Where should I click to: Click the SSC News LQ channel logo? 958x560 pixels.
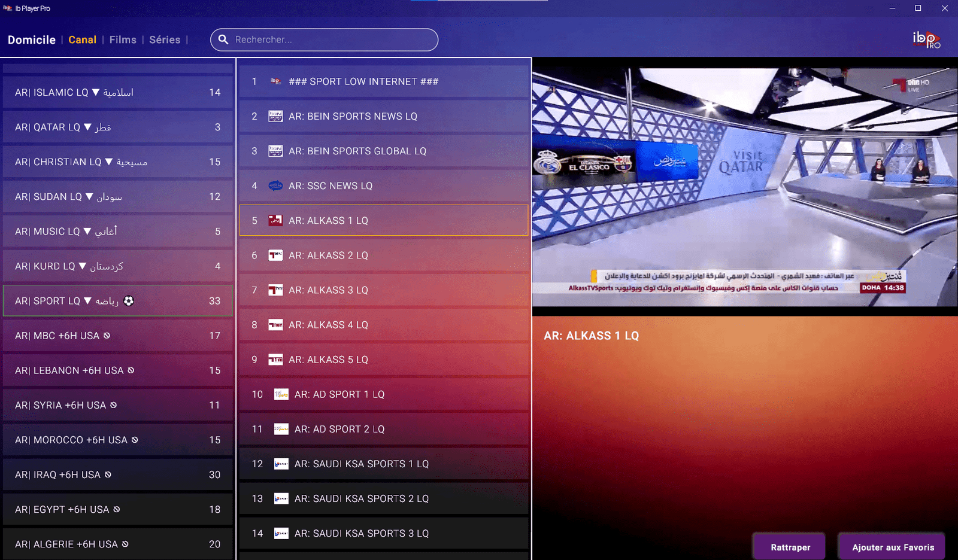(x=275, y=185)
